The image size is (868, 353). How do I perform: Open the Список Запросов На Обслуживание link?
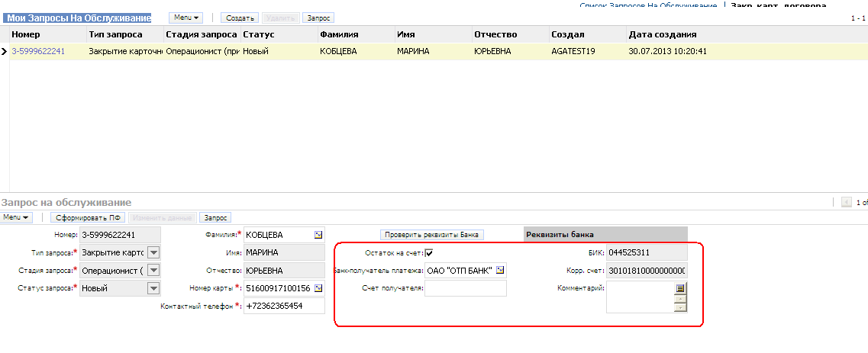(x=648, y=5)
